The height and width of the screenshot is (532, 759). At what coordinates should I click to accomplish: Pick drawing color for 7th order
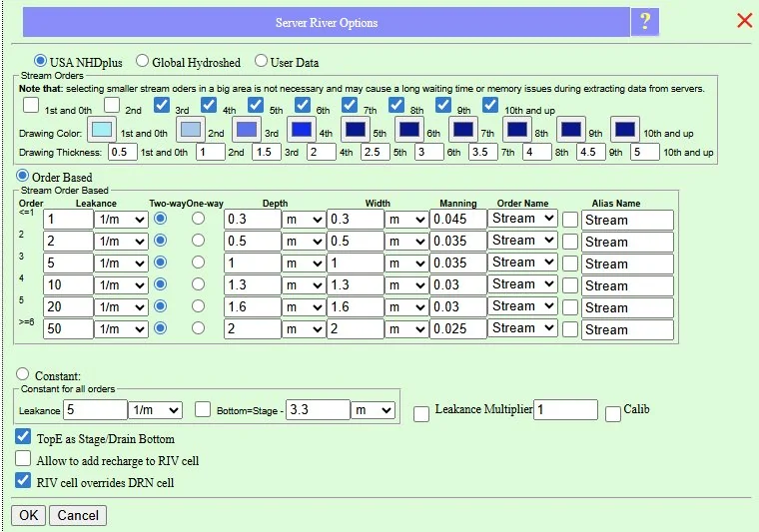[x=463, y=130]
